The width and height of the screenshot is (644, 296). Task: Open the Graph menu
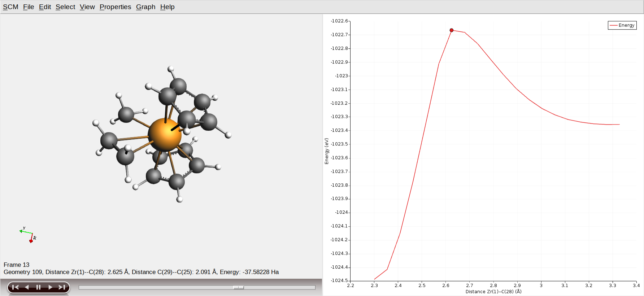pyautogui.click(x=146, y=7)
